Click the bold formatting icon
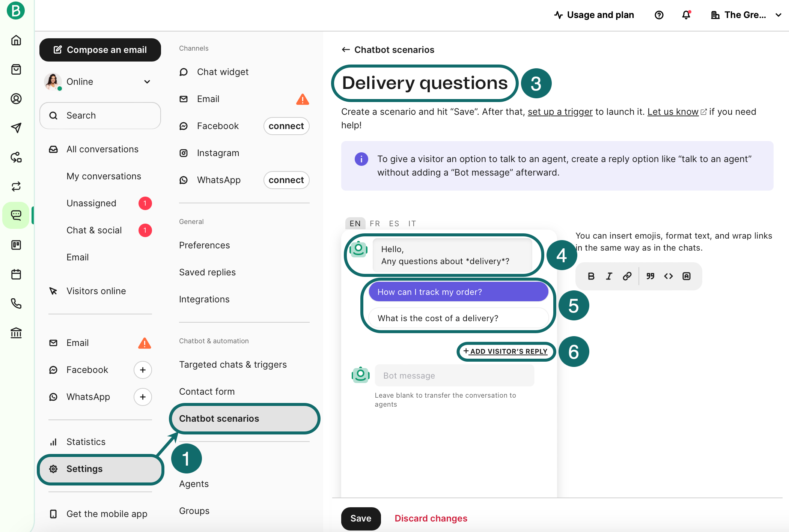This screenshot has width=789, height=532. tap(590, 275)
